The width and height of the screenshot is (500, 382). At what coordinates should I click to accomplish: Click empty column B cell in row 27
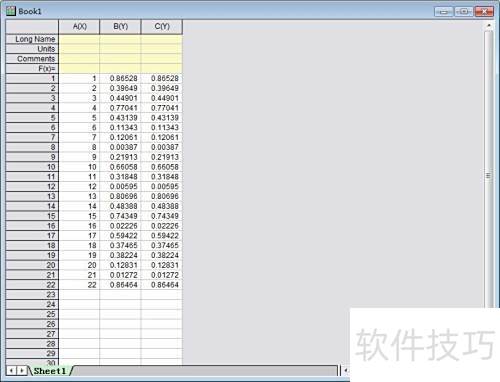click(120, 334)
